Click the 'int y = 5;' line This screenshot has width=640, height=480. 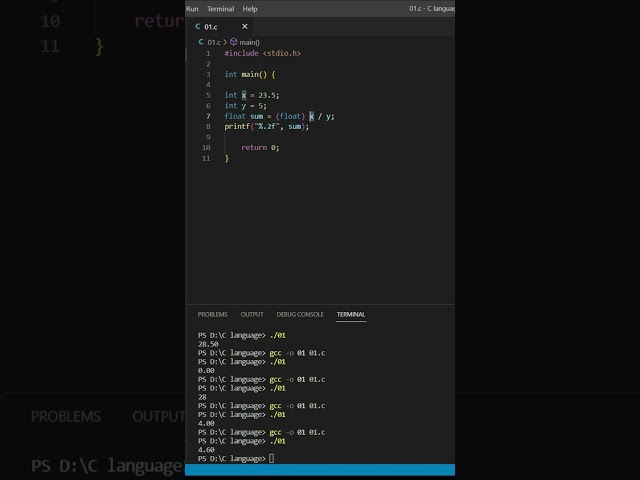click(245, 106)
